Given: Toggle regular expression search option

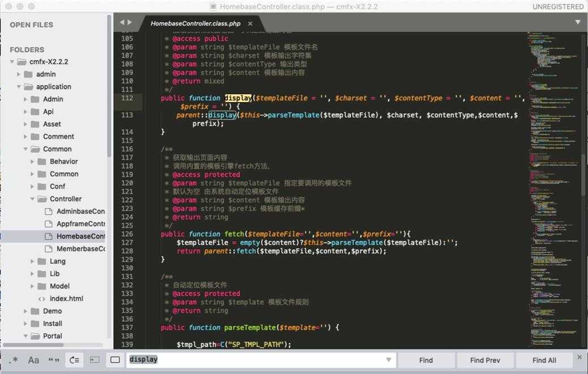Looking at the screenshot, I should point(14,360).
